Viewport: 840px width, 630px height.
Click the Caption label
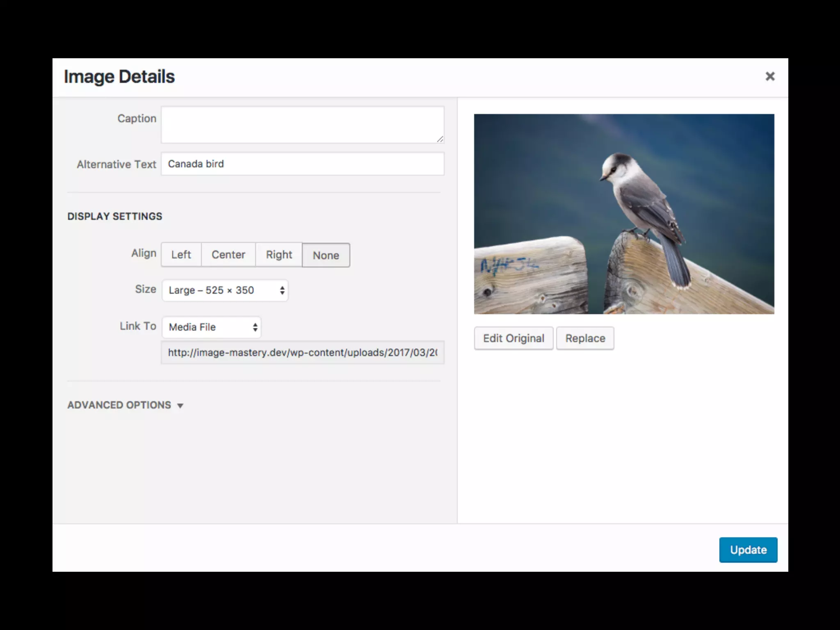pyautogui.click(x=137, y=119)
